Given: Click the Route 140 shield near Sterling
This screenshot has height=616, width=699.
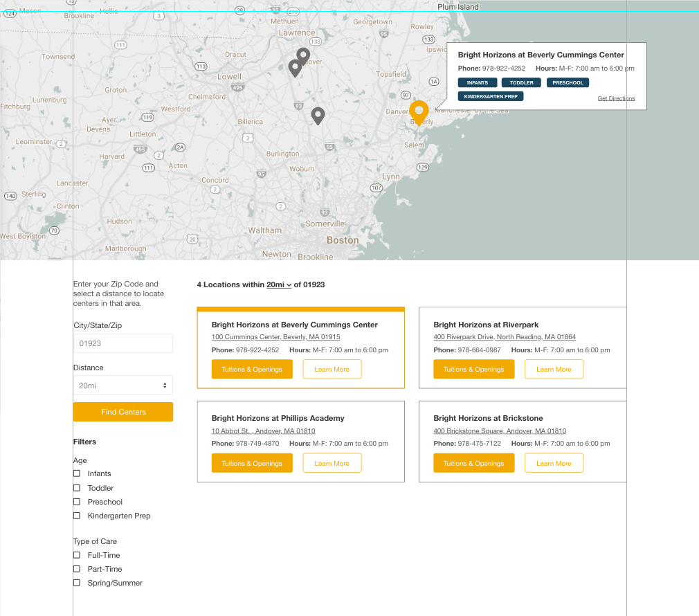Looking at the screenshot, I should click(10, 196).
